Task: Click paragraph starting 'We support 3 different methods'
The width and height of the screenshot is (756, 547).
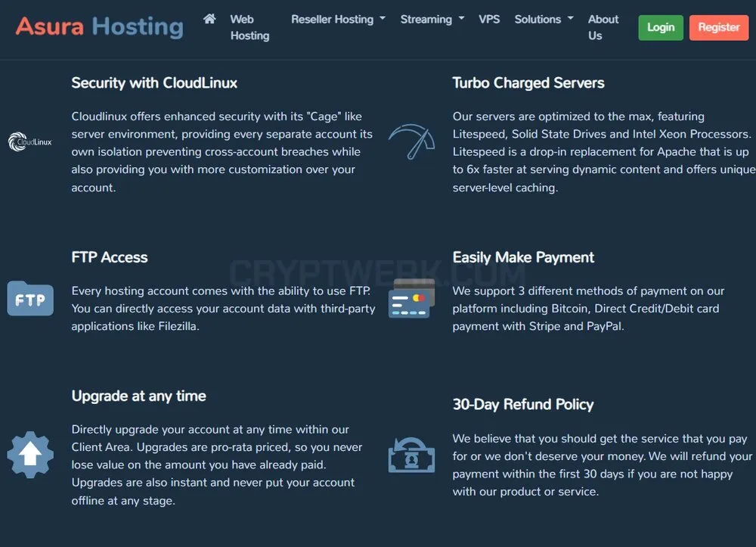Action: pos(588,308)
